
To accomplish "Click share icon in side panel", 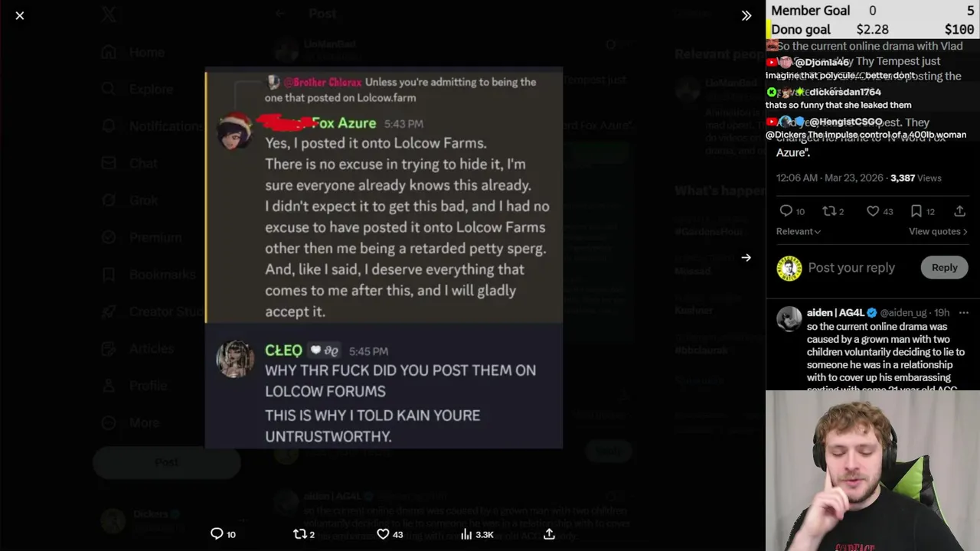I will (959, 211).
